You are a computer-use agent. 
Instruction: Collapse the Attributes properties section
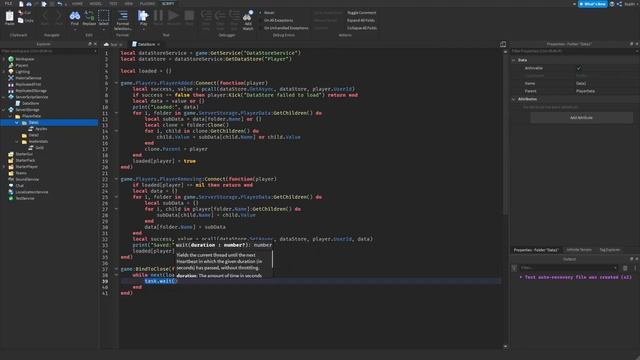pyautogui.click(x=513, y=99)
